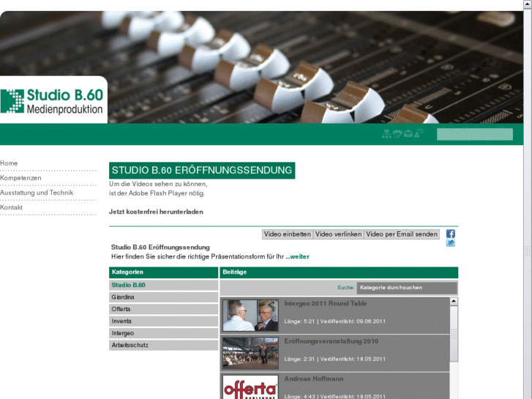Click the Video verlinken button
The width and height of the screenshot is (532, 399).
tap(338, 234)
